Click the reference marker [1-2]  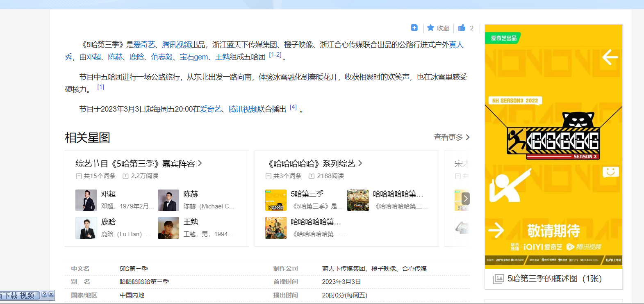[x=275, y=55]
